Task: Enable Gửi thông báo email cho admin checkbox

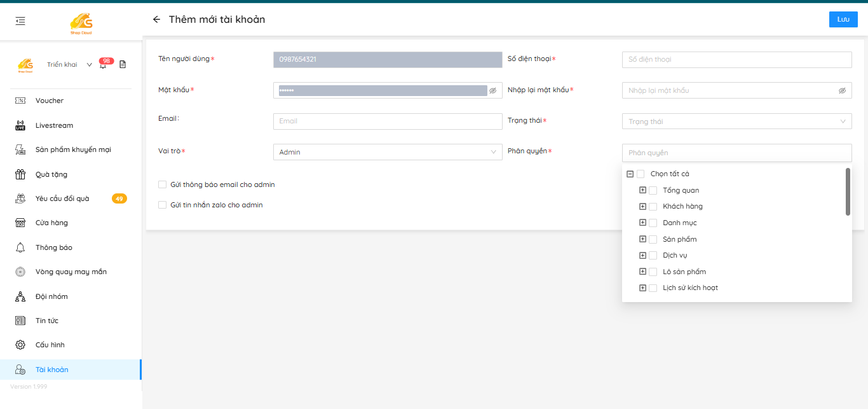Action: pos(162,184)
